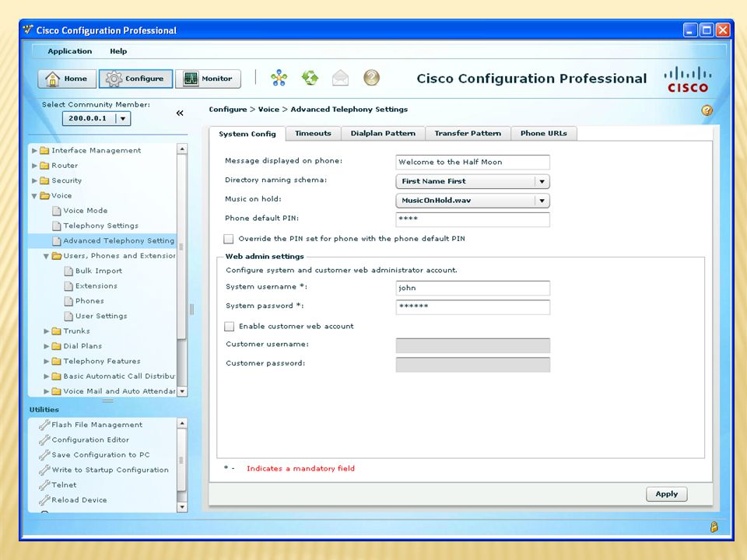
Task: Click the Save Configuration to PC wrench icon
Action: (44, 455)
